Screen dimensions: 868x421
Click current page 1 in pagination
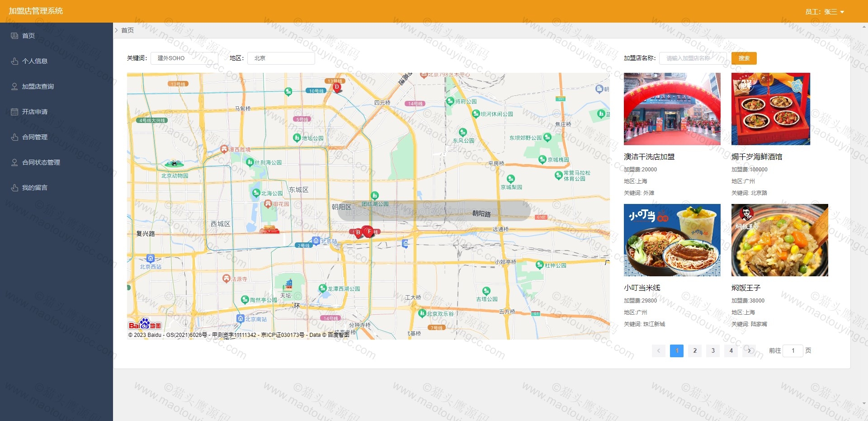[x=677, y=350]
